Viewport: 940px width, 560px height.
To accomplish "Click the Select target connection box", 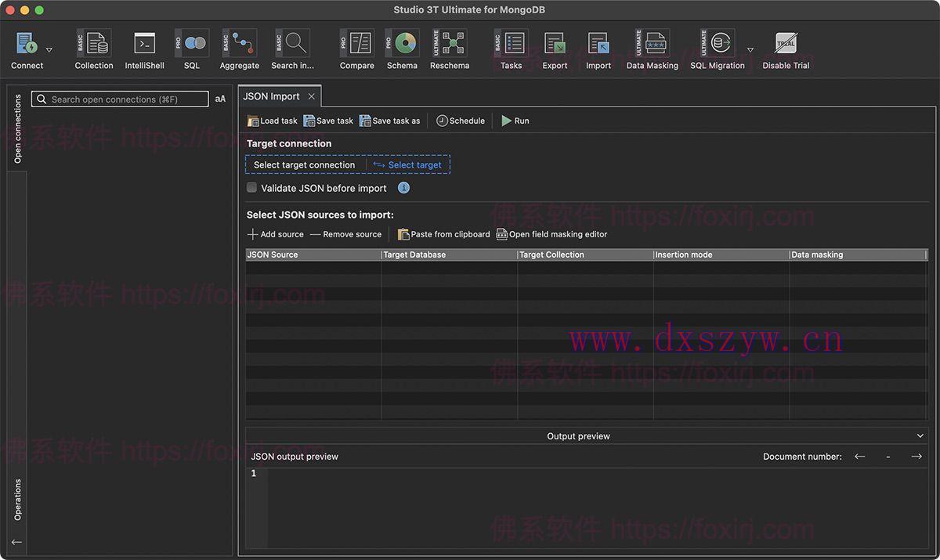I will [x=304, y=164].
